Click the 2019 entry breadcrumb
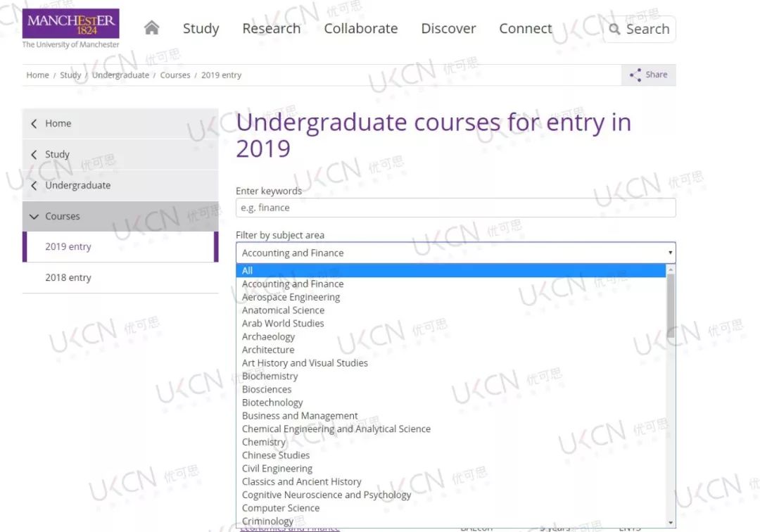 [x=221, y=75]
